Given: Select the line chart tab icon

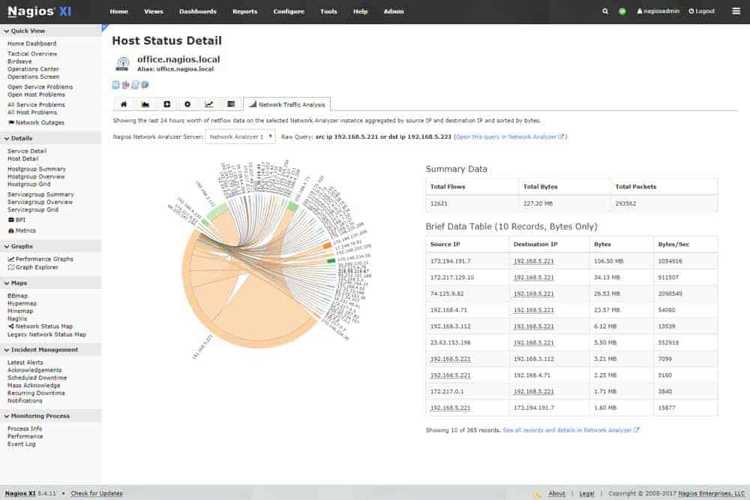Looking at the screenshot, I should point(209,104).
